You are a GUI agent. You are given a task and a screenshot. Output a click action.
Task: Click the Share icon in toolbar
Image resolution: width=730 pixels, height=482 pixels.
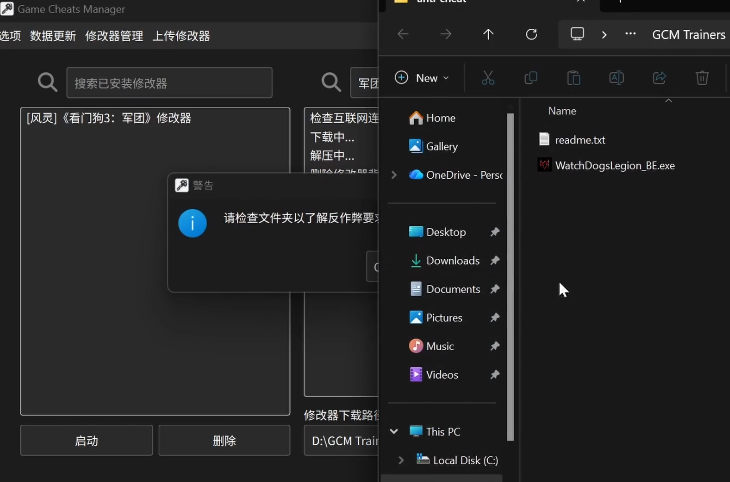pos(659,78)
